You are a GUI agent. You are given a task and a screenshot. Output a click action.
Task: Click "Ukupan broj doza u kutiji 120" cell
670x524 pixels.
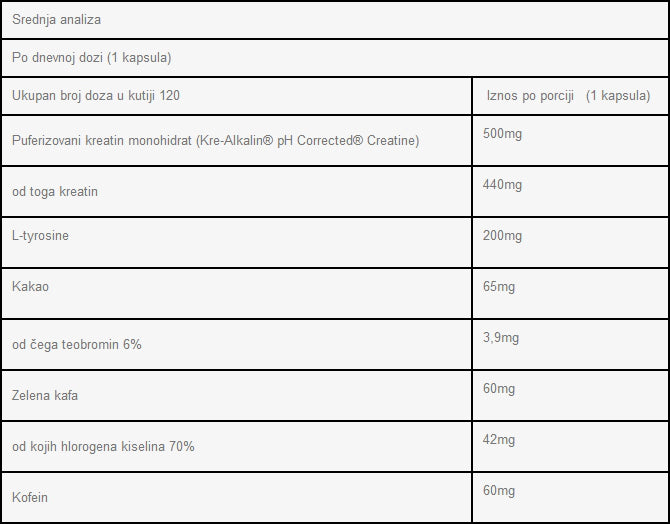[96, 95]
